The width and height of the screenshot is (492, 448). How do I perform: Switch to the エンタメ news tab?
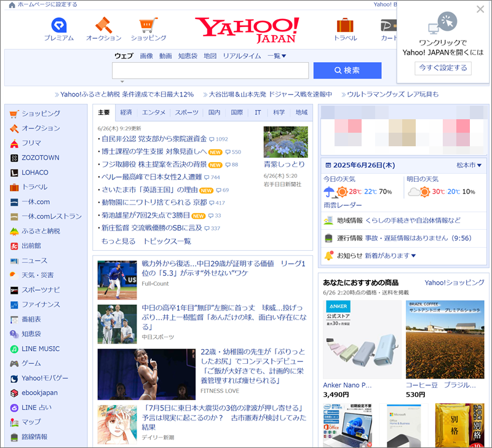click(x=153, y=112)
